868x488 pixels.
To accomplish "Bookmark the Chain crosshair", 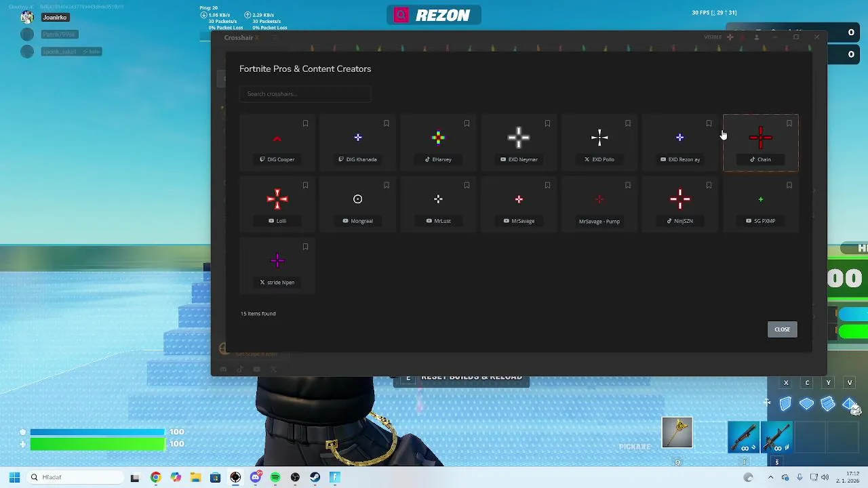I will pos(789,123).
